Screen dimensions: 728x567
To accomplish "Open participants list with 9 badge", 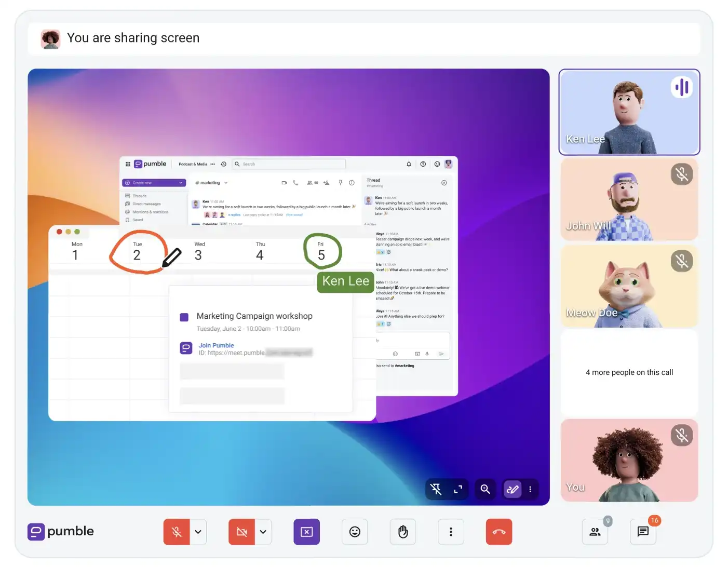I will pyautogui.click(x=595, y=532).
